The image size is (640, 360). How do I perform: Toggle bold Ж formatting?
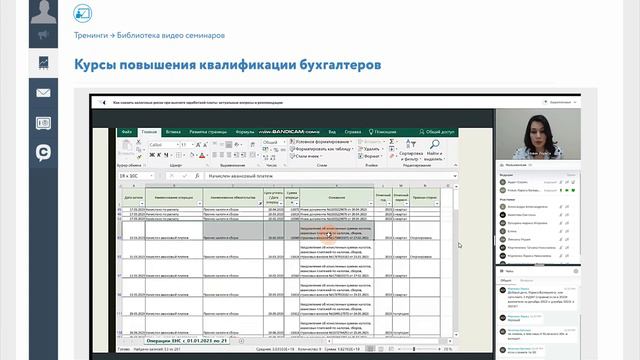[x=152, y=155]
